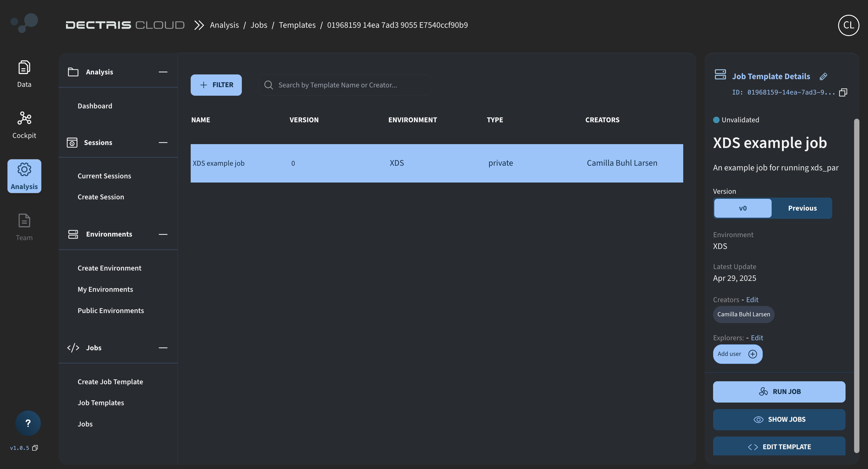This screenshot has width=868, height=469.
Task: Click the Camilla Buhl Larsen table cell
Action: (622, 163)
